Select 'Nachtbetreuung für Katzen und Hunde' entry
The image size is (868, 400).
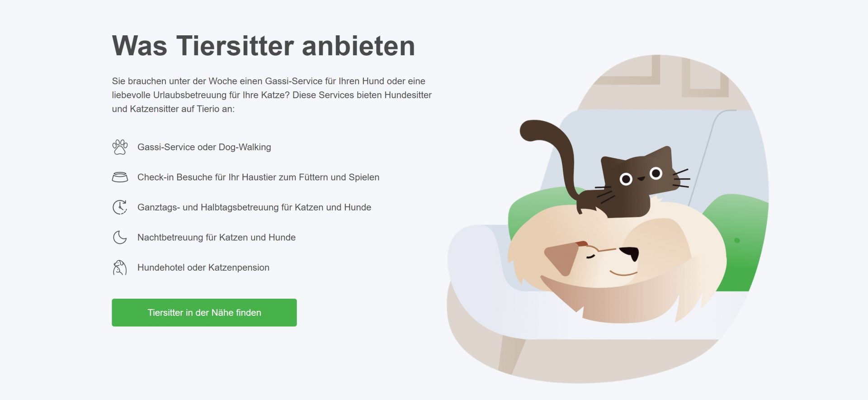click(217, 238)
